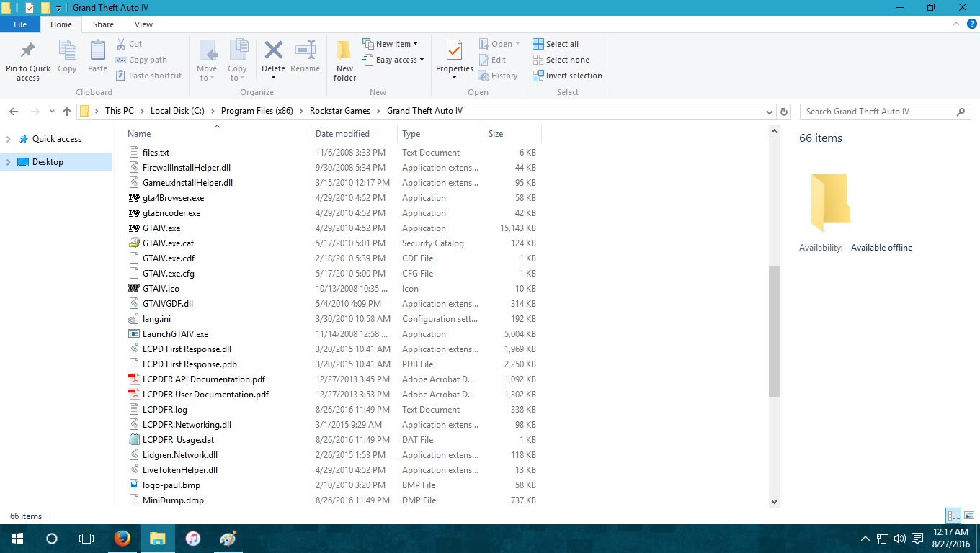Click the Delete icon in ribbon

273,51
